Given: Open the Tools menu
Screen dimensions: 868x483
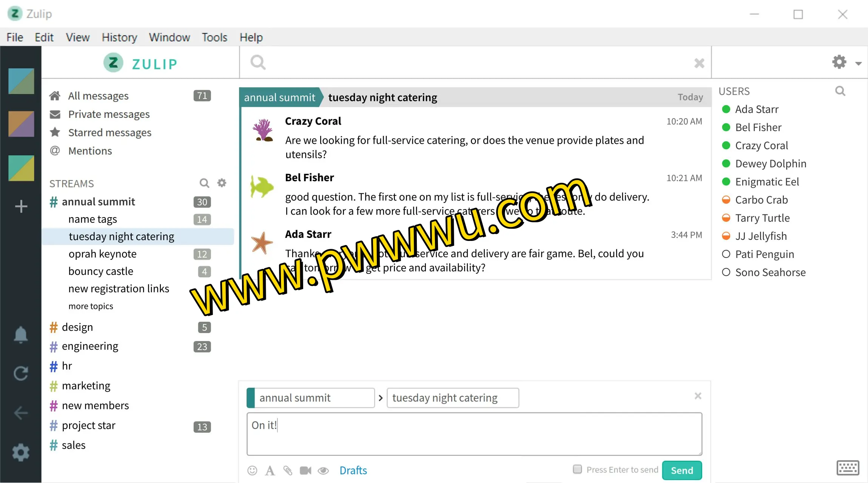Looking at the screenshot, I should 214,37.
